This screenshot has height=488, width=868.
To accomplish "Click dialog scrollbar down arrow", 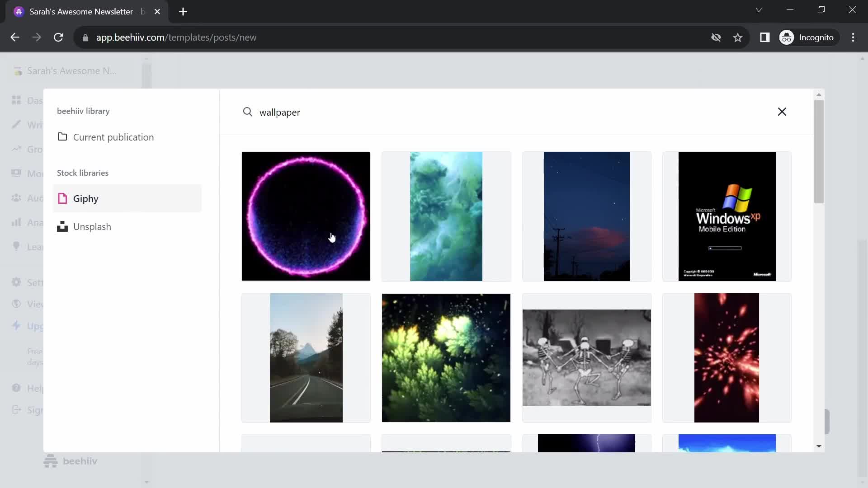I will tap(819, 446).
